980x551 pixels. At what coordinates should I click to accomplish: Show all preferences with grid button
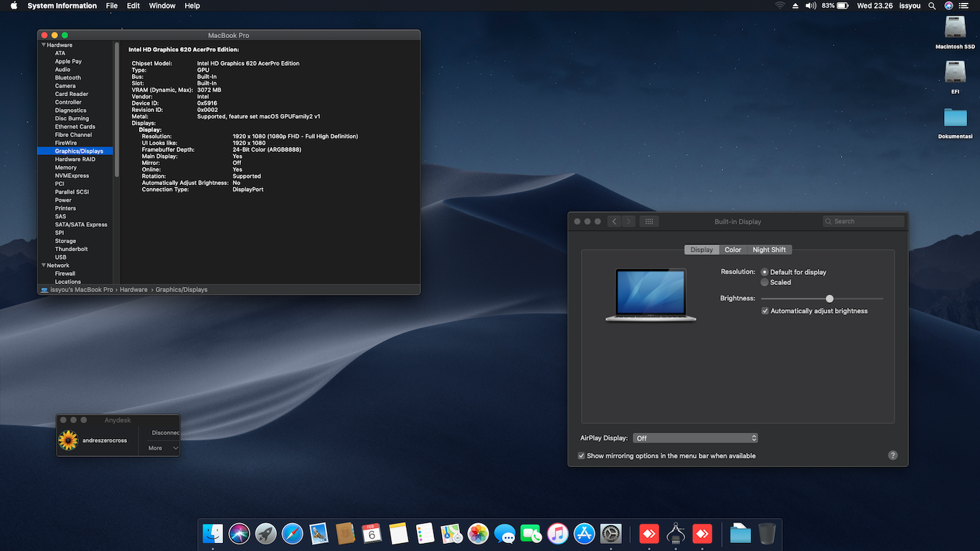649,222
